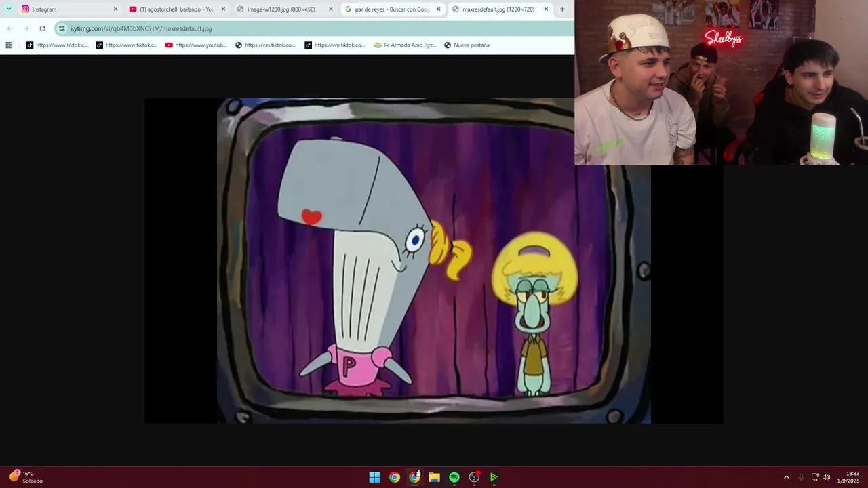Open OBS Studio from taskbar
Screen dimensions: 868x488
pyautogui.click(x=474, y=477)
